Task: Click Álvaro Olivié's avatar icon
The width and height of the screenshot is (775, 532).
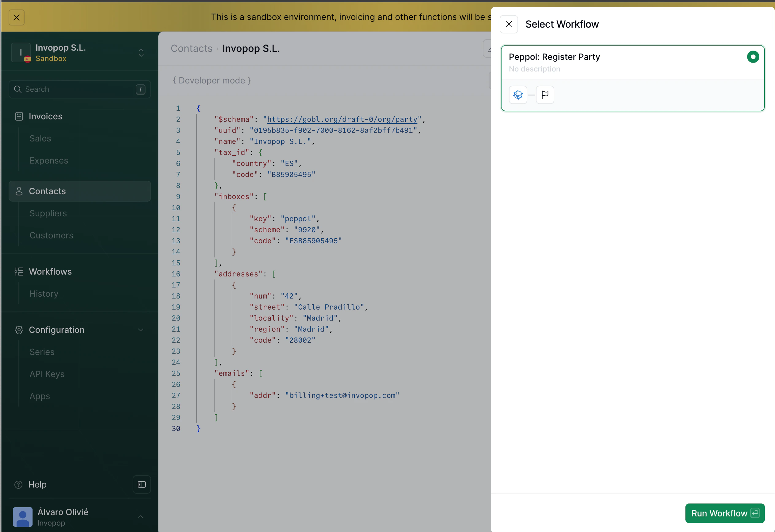Action: pyautogui.click(x=22, y=517)
